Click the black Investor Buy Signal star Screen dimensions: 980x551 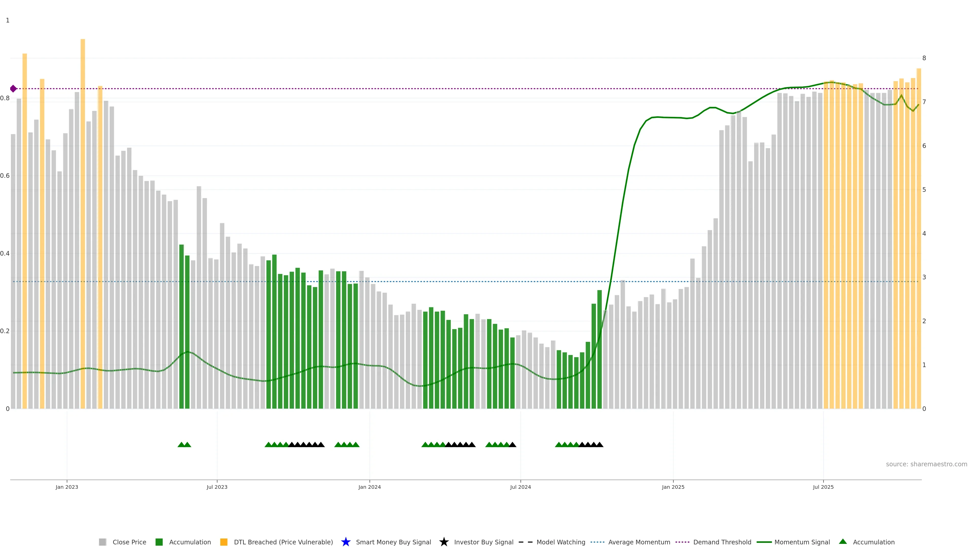tap(444, 542)
